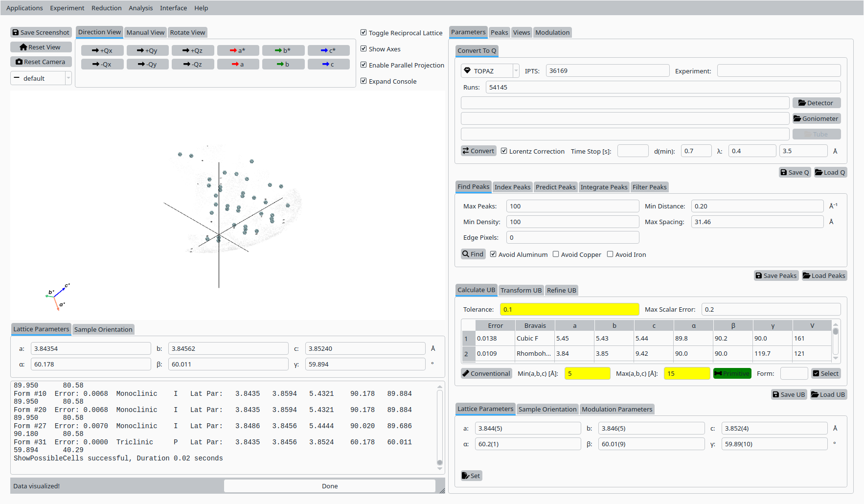Click the Save Screenshot button
This screenshot has width=864, height=504.
pyautogui.click(x=41, y=32)
